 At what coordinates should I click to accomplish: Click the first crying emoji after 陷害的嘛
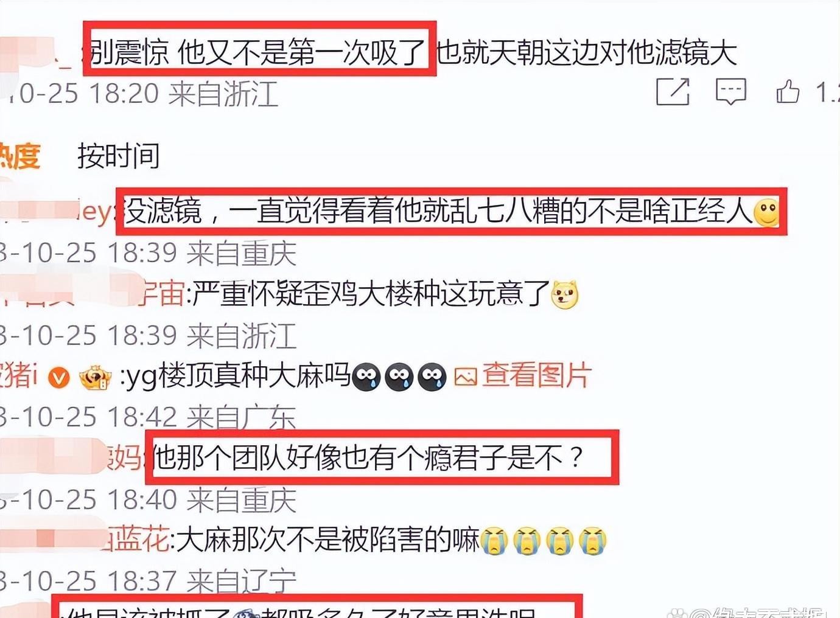pos(494,540)
